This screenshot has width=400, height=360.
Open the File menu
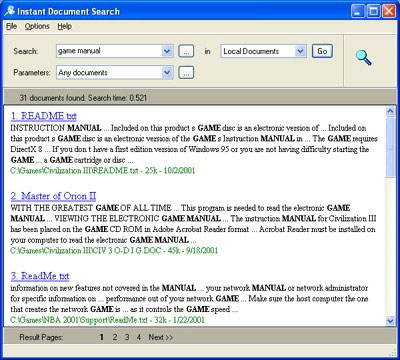point(11,26)
